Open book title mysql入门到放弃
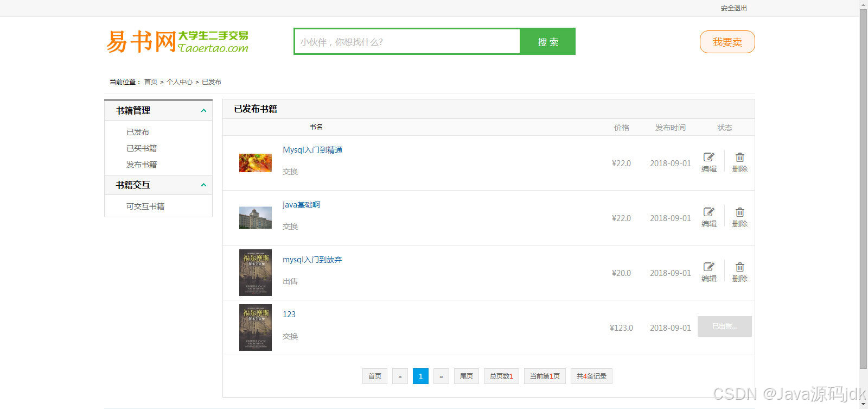The width and height of the screenshot is (868, 409). (x=312, y=260)
